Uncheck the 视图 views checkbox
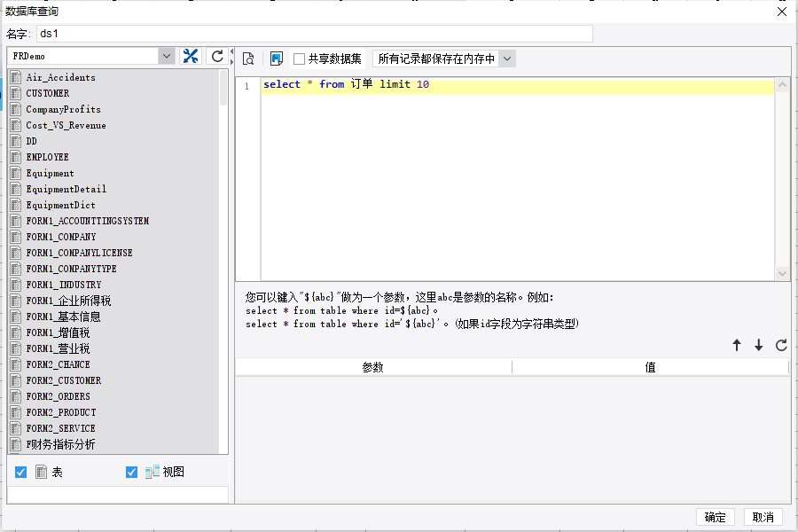The image size is (798, 532). pos(131,472)
